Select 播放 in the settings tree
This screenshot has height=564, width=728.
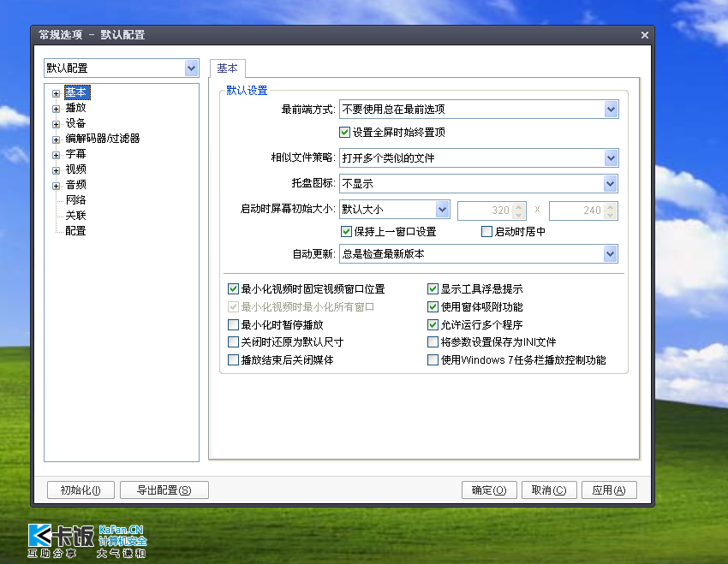[75, 108]
